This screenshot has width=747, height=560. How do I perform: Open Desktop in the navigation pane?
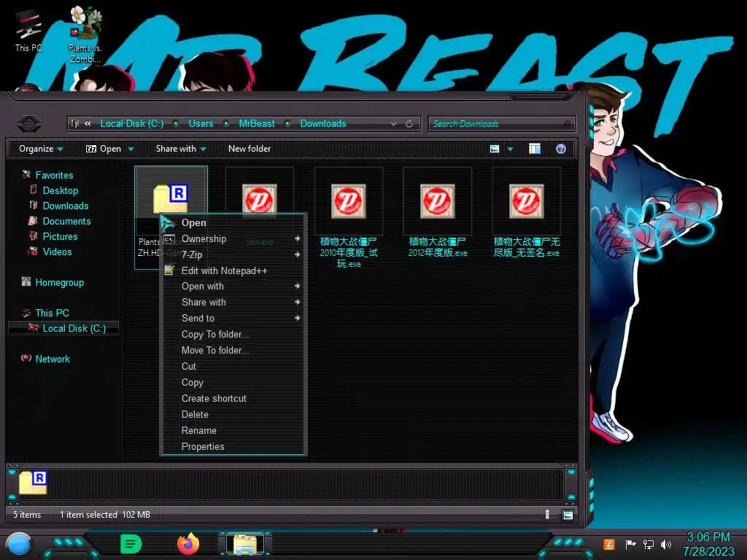point(60,190)
